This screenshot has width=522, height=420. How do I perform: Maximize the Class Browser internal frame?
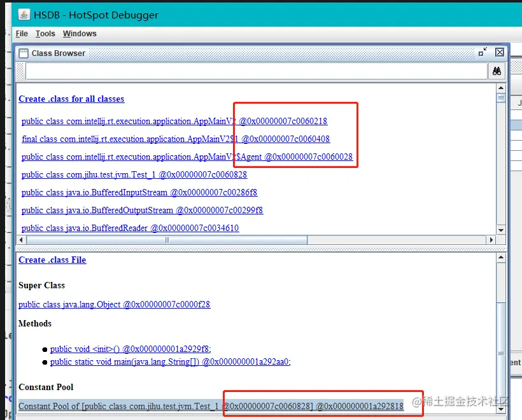pos(483,52)
